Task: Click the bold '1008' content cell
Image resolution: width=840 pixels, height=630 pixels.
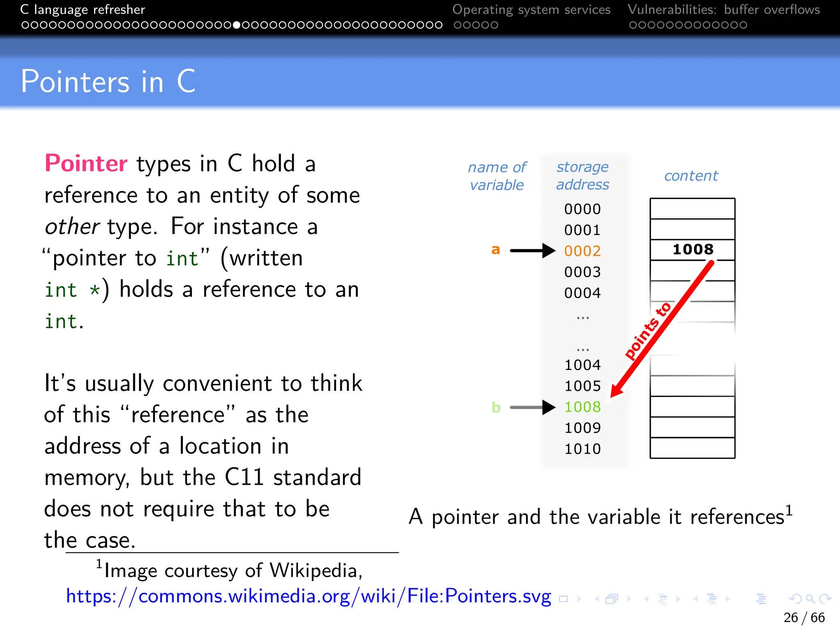Action: pyautogui.click(x=693, y=249)
